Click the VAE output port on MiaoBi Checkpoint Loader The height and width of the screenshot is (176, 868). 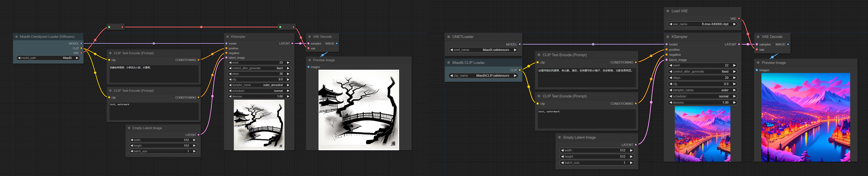pos(81,53)
